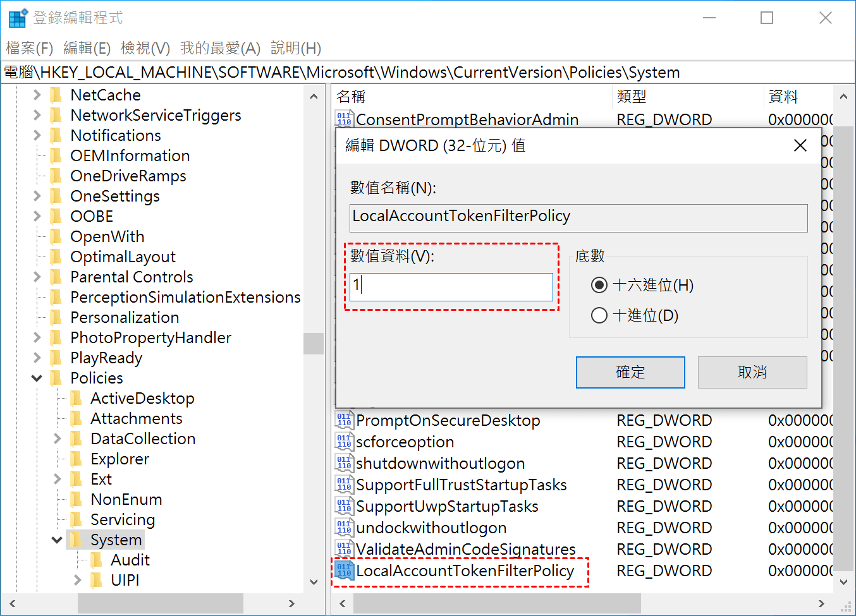This screenshot has width=856, height=616.
Task: Expand the Ext tree node
Action: pos(57,479)
